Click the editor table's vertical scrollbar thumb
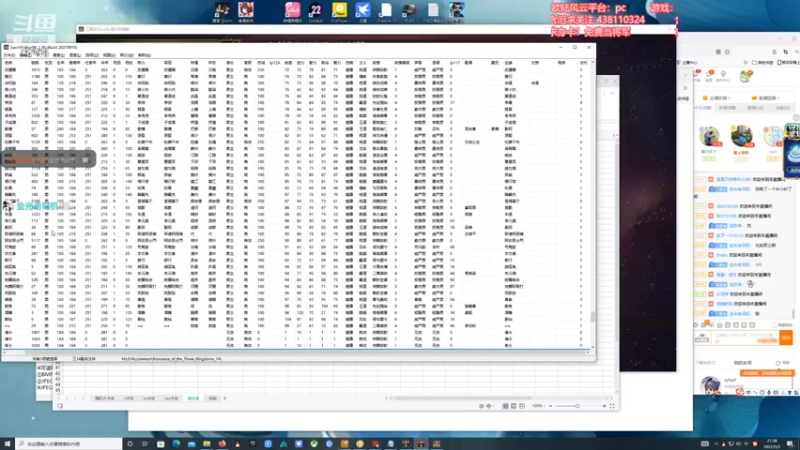 pyautogui.click(x=592, y=317)
